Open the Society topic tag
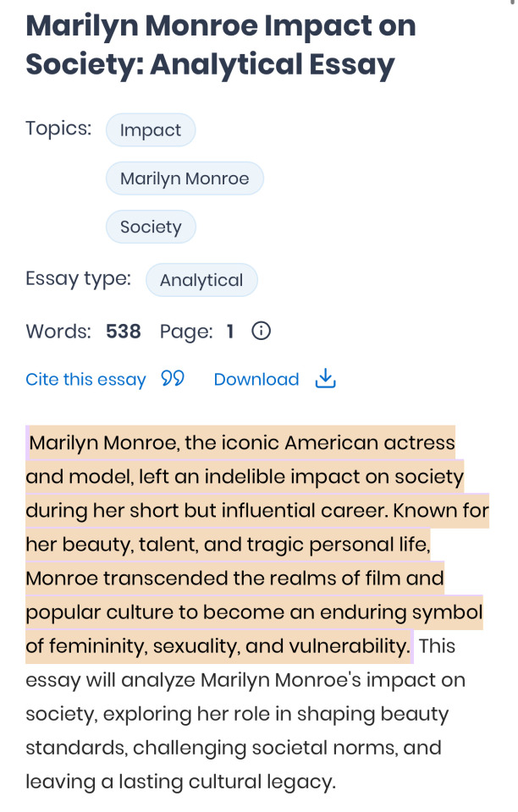Viewport: 518px width, 812px height. pyautogui.click(x=151, y=227)
